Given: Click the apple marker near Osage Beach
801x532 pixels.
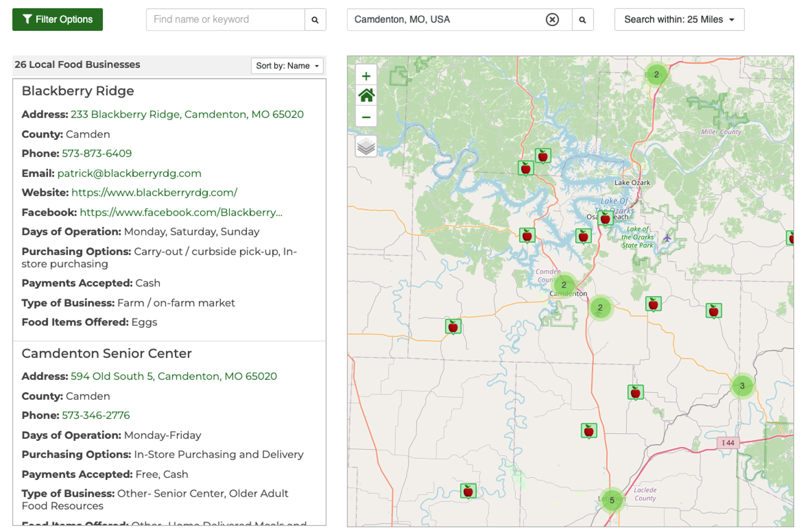Looking at the screenshot, I should pos(605,218).
